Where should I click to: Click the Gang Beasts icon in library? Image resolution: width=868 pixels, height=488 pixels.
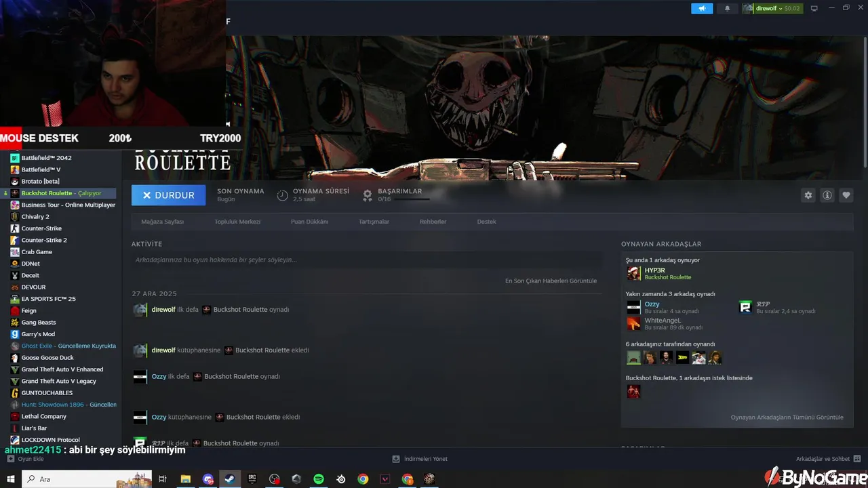point(15,323)
